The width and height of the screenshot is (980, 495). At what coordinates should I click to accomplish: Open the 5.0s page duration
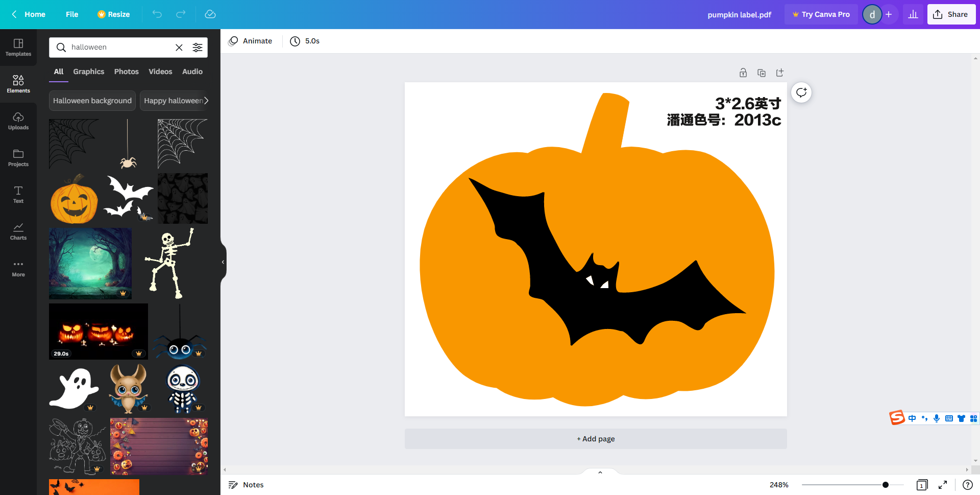click(x=305, y=41)
